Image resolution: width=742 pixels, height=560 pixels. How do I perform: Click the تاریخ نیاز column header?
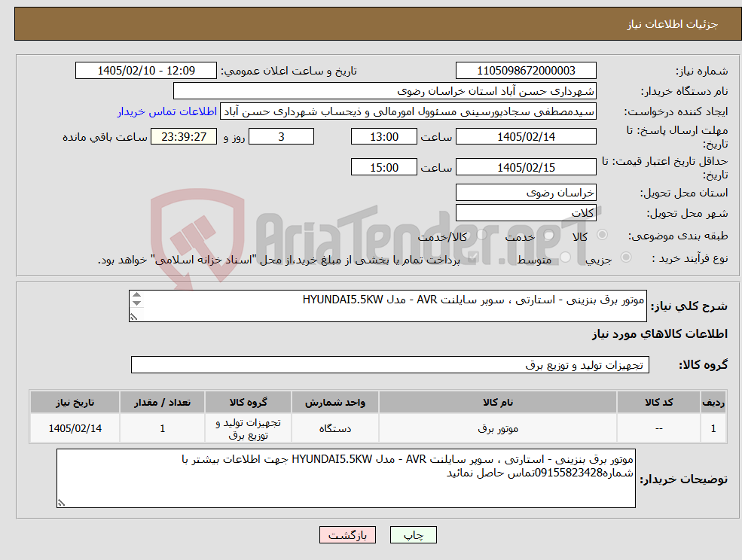(x=75, y=402)
